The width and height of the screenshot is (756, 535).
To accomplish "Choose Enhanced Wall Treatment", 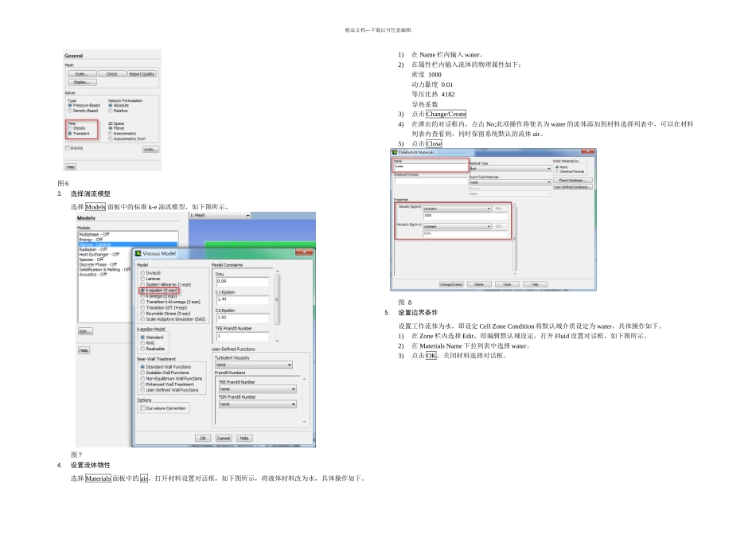I will 142,385.
